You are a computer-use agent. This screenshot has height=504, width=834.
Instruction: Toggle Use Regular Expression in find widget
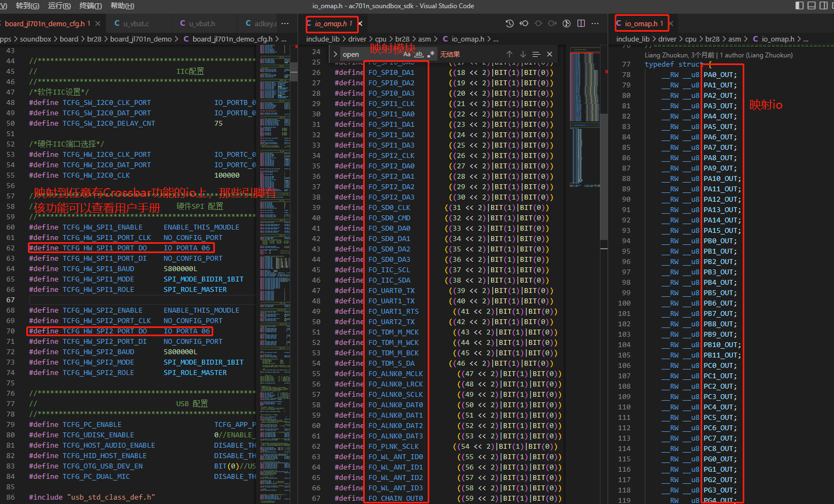431,54
